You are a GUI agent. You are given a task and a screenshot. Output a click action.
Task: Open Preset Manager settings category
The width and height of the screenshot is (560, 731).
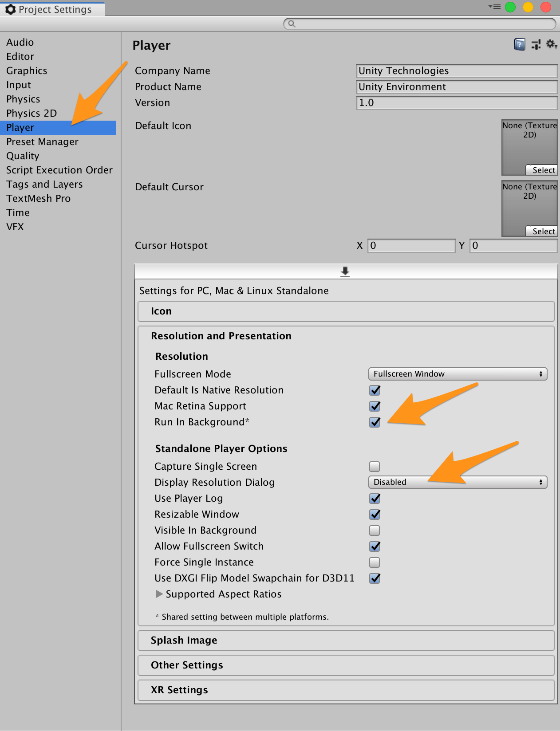pyautogui.click(x=58, y=142)
